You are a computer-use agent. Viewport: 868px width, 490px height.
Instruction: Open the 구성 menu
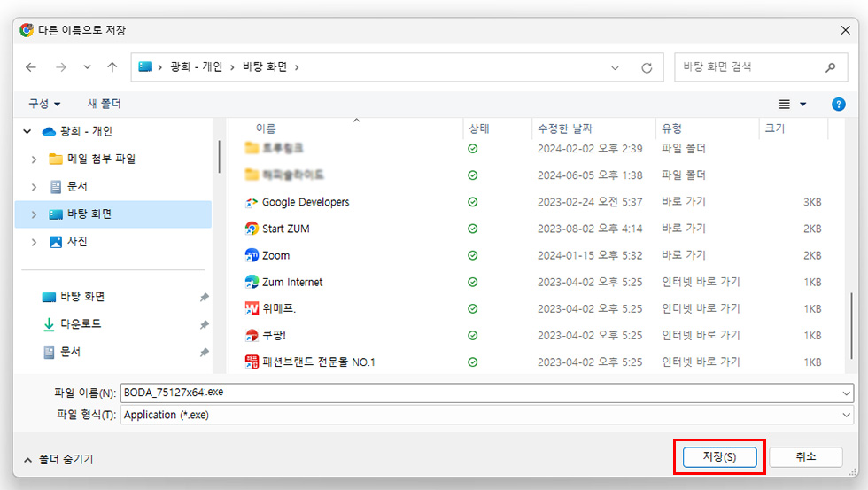coord(44,104)
